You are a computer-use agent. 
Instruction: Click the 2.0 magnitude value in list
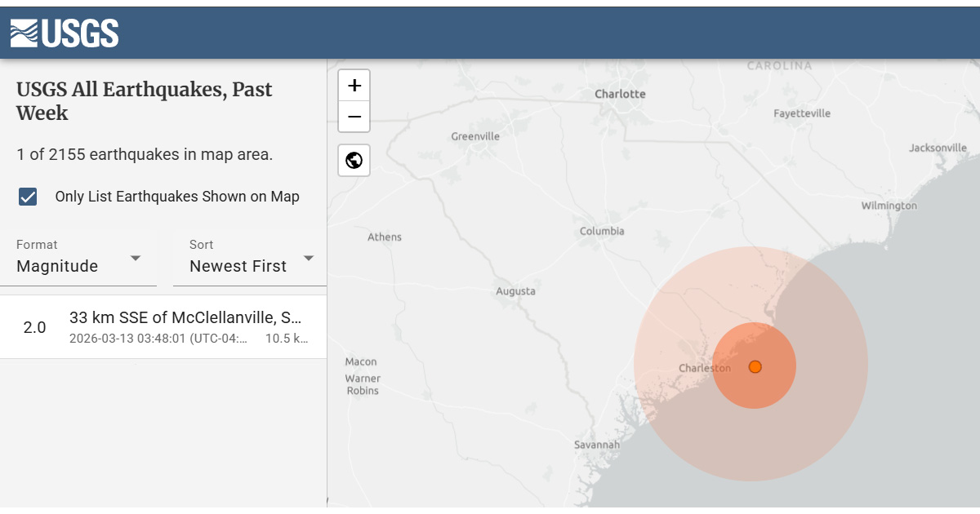click(34, 328)
